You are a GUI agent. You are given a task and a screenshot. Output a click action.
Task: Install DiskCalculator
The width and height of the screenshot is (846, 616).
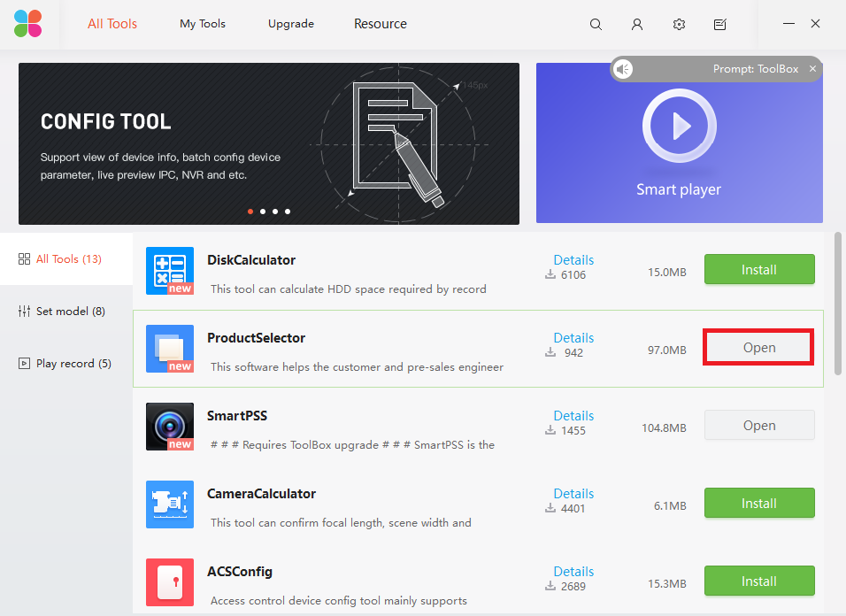[x=759, y=269]
